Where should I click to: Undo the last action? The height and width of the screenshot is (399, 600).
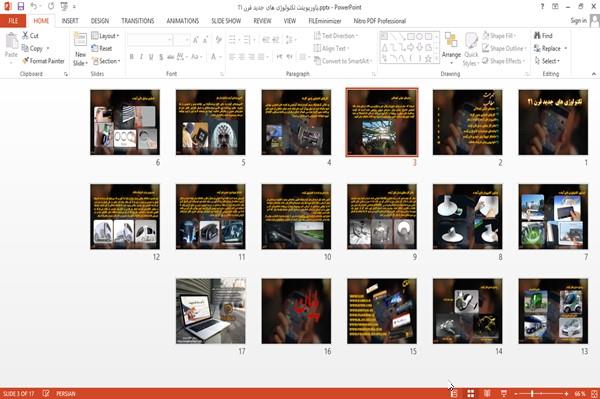(34, 7)
